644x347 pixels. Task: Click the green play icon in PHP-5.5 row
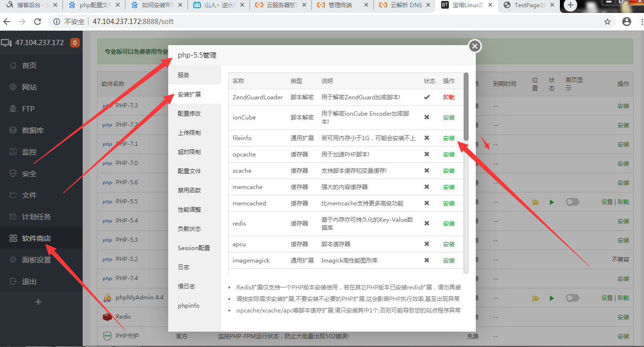pos(552,202)
